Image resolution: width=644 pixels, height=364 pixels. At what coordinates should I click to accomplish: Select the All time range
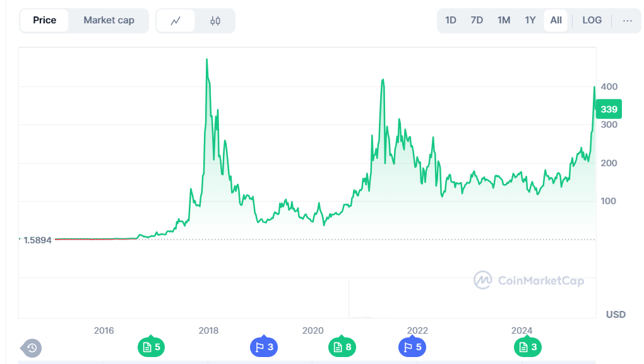(556, 20)
